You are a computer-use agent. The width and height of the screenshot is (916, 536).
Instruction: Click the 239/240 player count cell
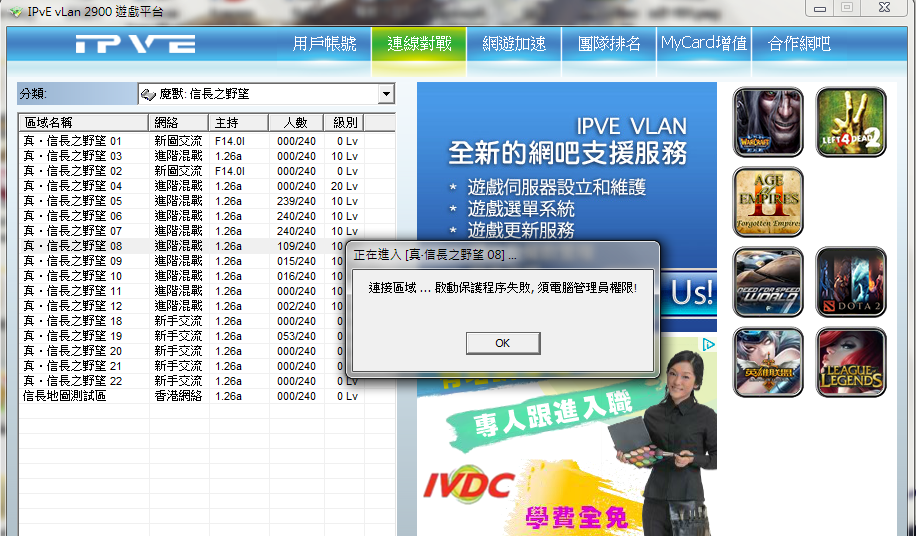pos(296,201)
